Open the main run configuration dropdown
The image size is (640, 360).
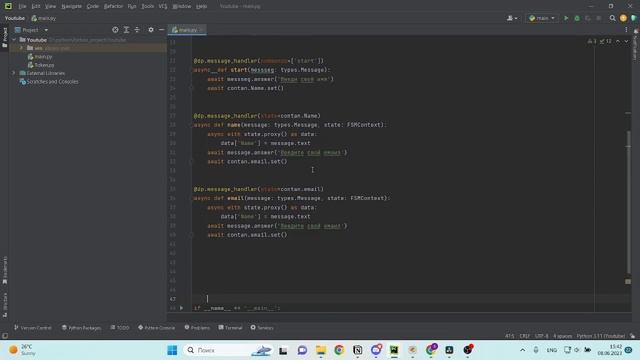542,18
